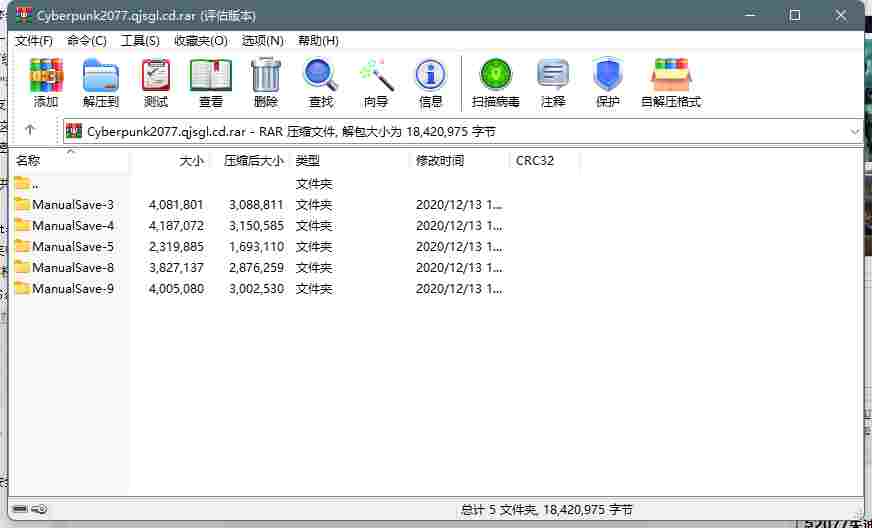Screen dimensions: 872x528
Task: Click the archive path address field
Action: 463,132
